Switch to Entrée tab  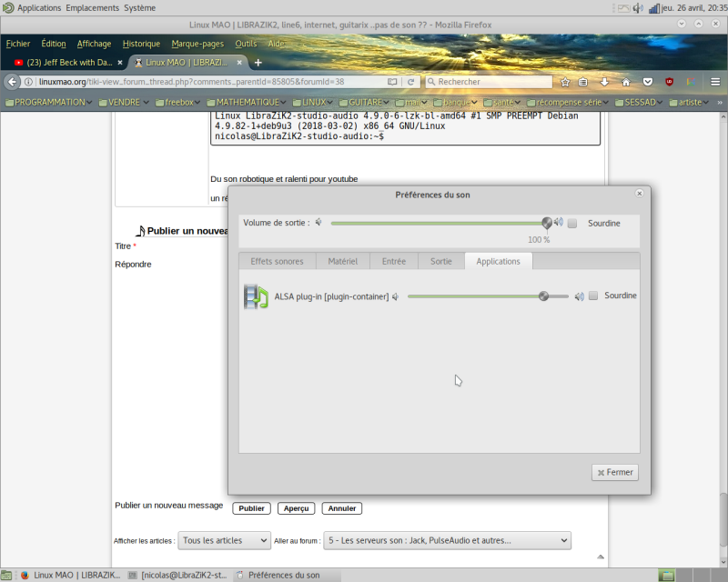[x=394, y=261]
